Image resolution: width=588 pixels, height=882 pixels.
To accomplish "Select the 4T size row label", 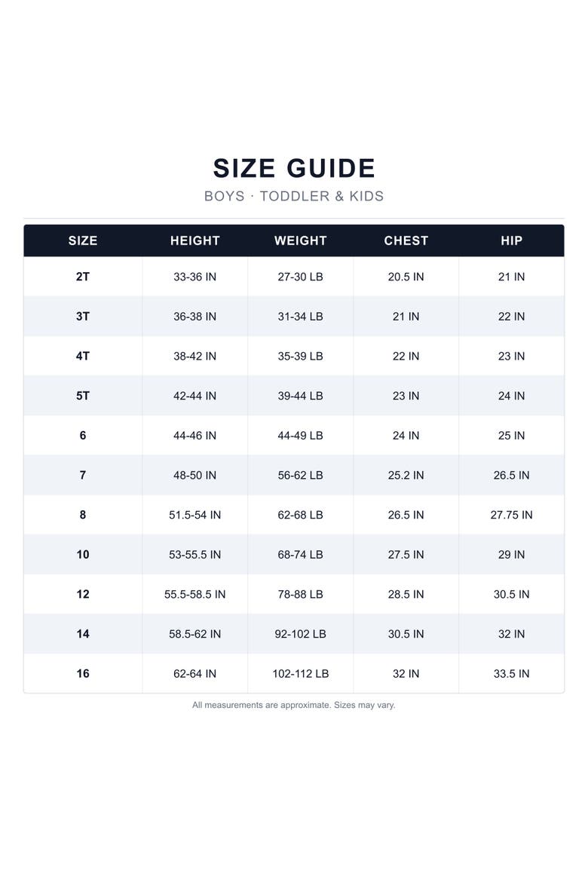I will coord(83,356).
